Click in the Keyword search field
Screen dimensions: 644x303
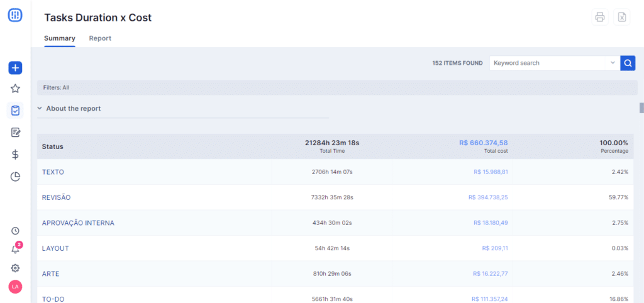click(547, 63)
